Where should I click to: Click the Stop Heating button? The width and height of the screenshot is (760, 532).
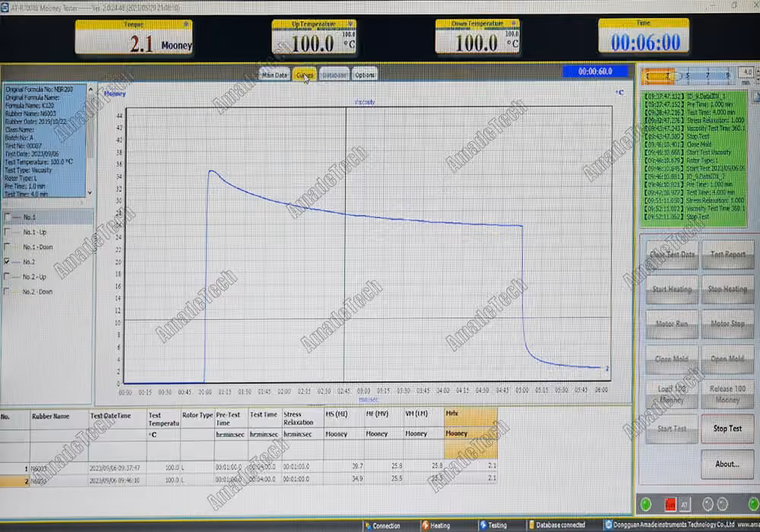pyautogui.click(x=727, y=290)
